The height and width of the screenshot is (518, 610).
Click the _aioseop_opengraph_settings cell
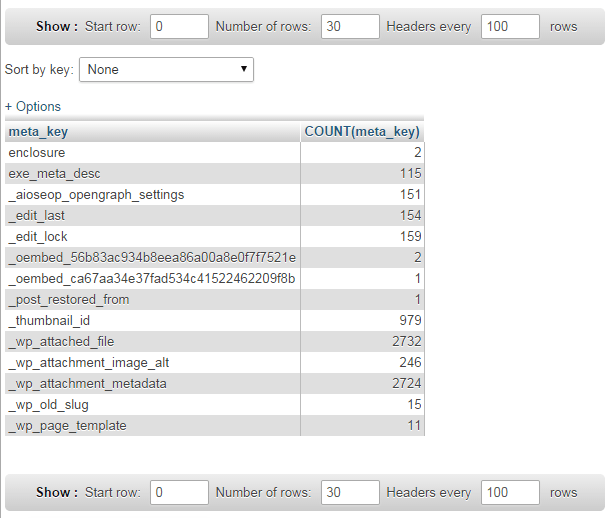[96, 194]
